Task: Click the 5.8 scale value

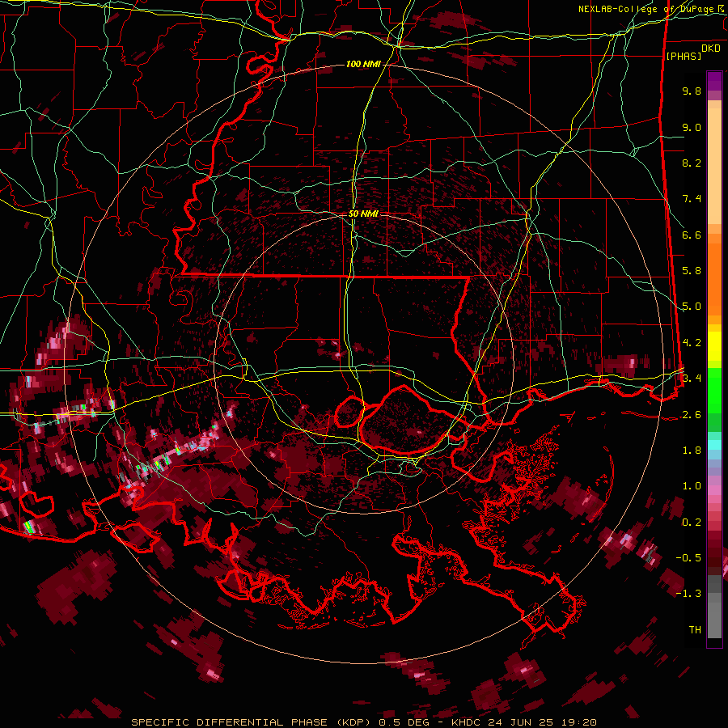Action: point(692,271)
